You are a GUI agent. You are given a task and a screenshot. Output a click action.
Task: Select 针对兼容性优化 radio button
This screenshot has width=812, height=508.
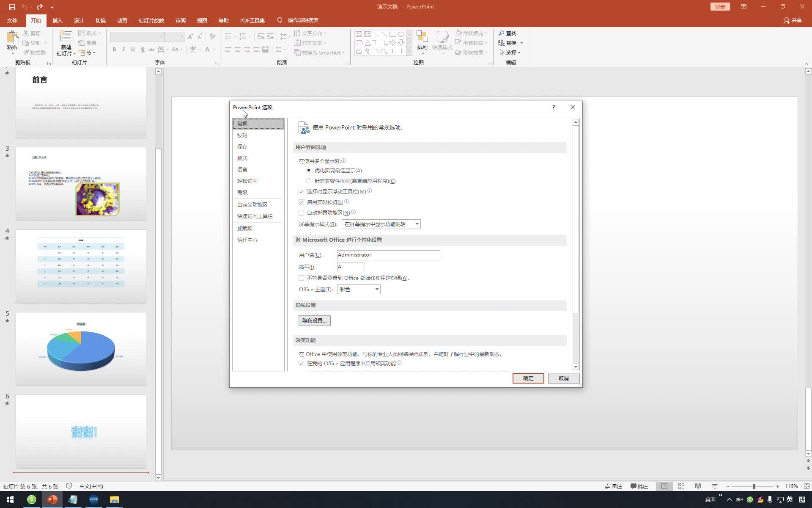pyautogui.click(x=309, y=181)
